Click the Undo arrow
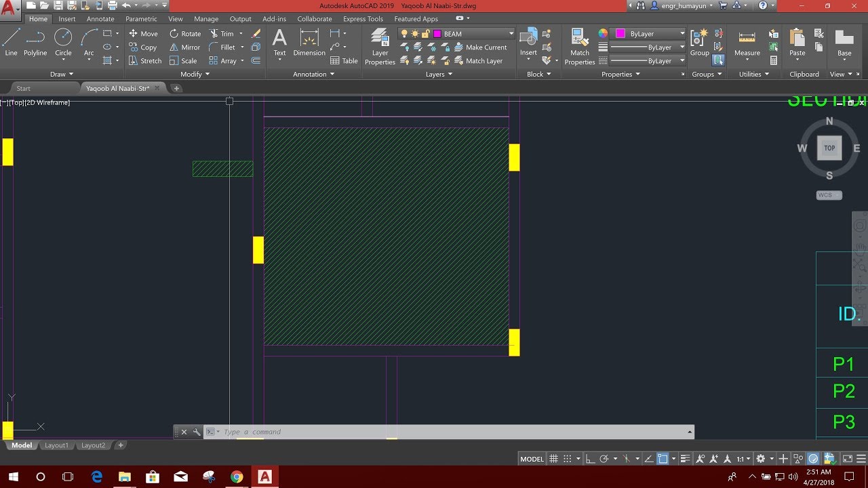This screenshot has height=488, width=868. point(126,5)
